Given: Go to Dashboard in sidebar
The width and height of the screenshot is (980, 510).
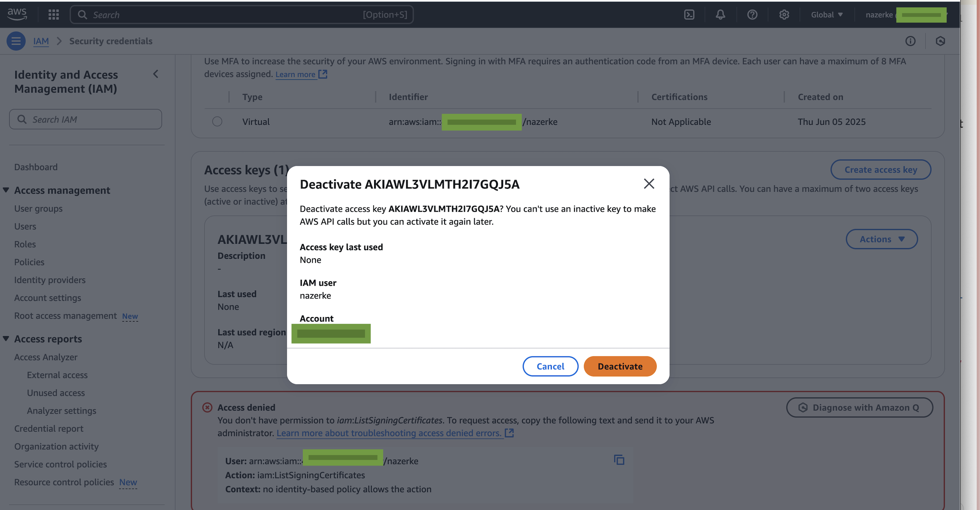Looking at the screenshot, I should tap(36, 167).
